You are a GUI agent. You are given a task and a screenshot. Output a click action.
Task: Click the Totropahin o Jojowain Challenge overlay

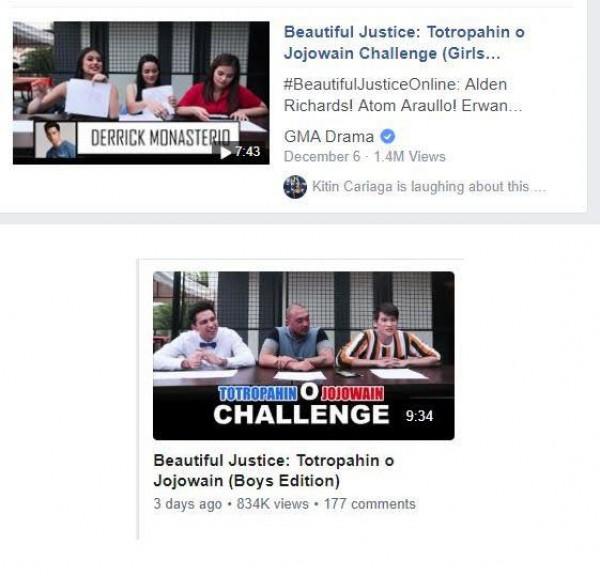point(302,405)
